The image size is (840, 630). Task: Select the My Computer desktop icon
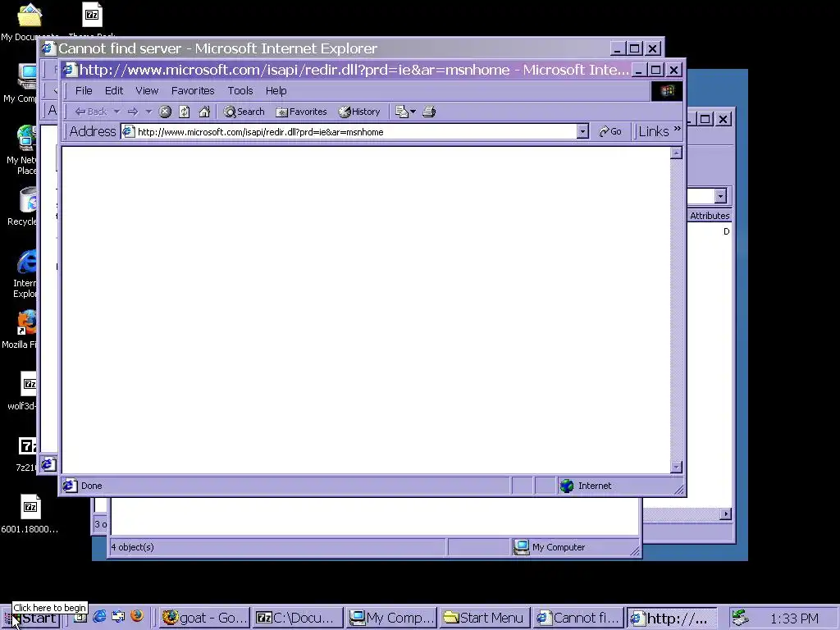(27, 76)
